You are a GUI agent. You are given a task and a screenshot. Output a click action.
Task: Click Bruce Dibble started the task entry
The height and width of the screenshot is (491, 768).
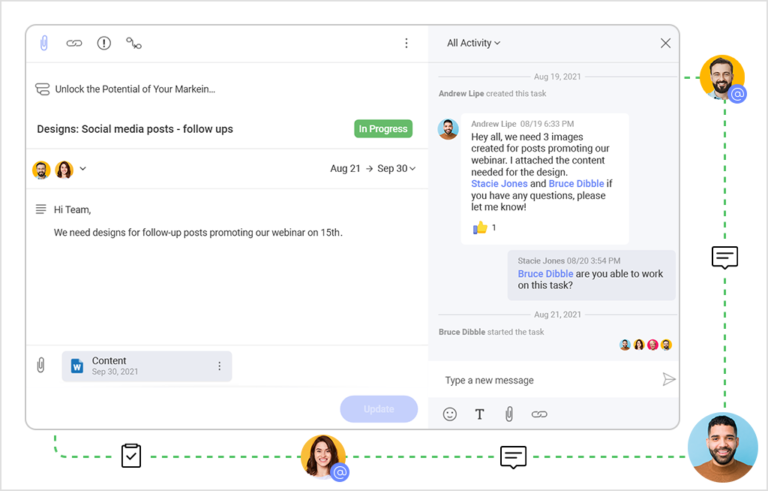[491, 332]
